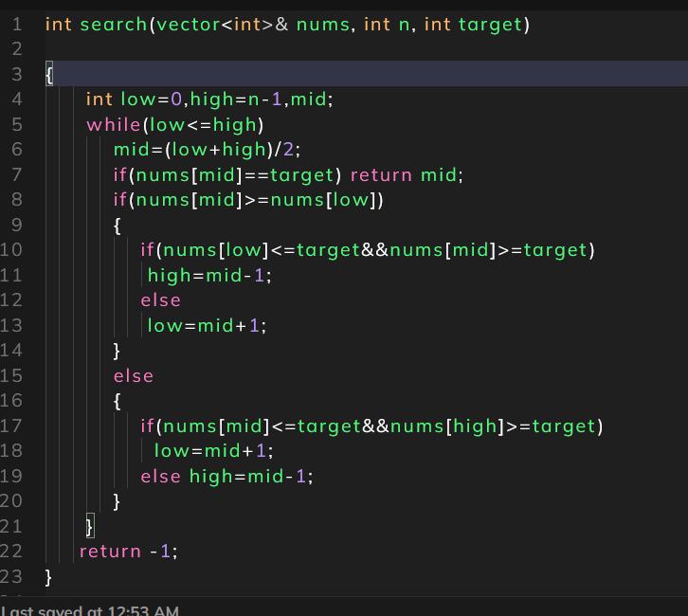Click line number 17 in the gutter
Image resolution: width=688 pixels, height=616 pixels.
tap(11, 426)
